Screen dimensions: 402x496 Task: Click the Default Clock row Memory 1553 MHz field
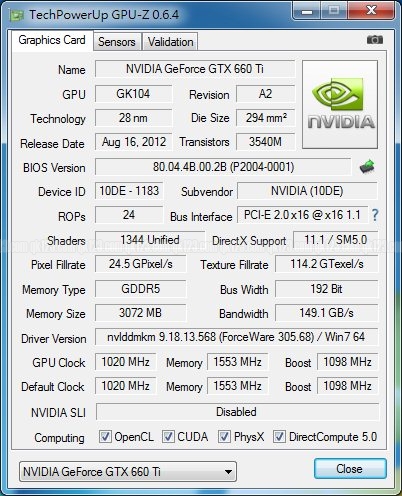237,386
